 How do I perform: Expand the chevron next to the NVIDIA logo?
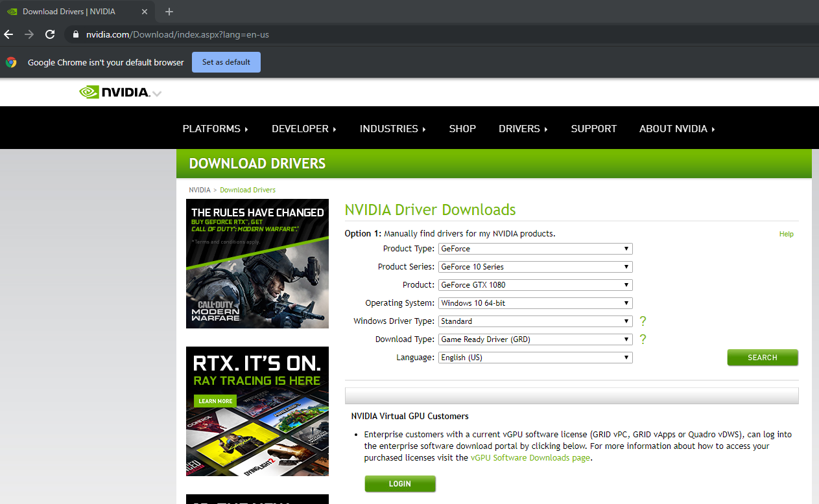pos(157,94)
